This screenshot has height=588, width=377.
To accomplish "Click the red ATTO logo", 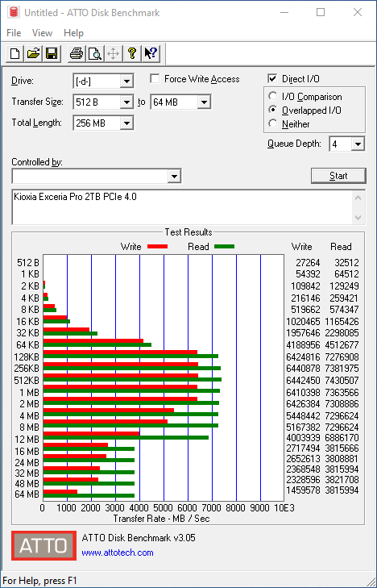I will (x=43, y=545).
